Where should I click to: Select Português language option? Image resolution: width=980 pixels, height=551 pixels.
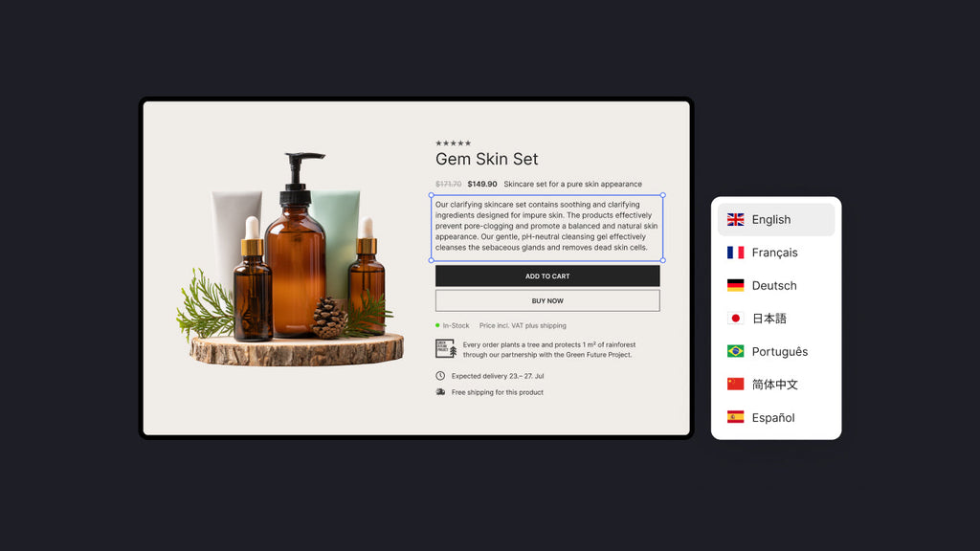(779, 351)
